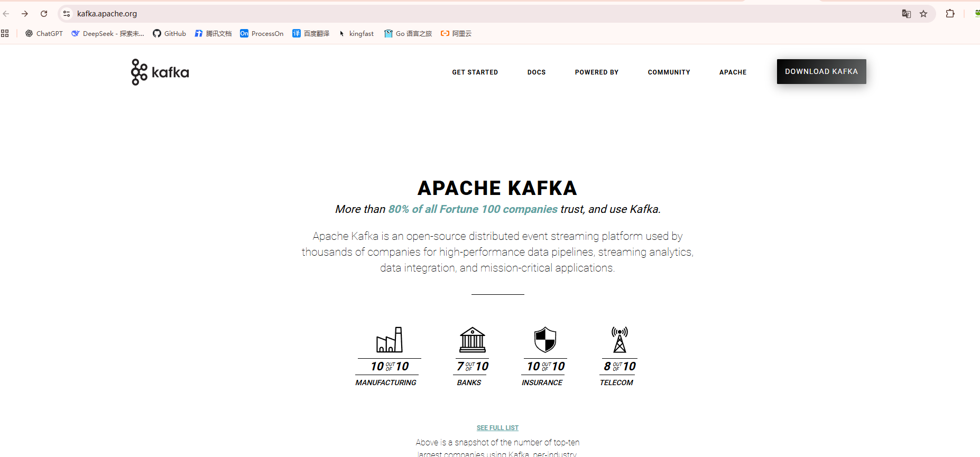Open the 百度翻译 bookmark

(311, 33)
